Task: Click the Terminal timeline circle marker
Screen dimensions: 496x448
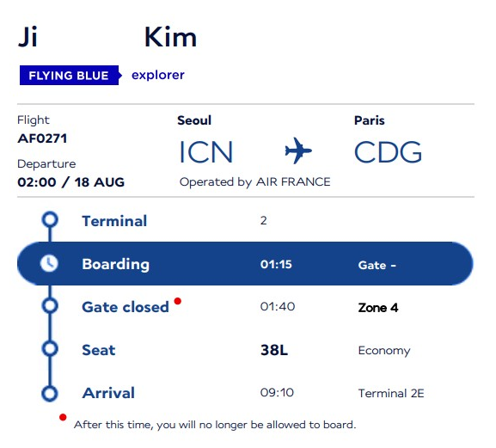Action: pos(50,219)
